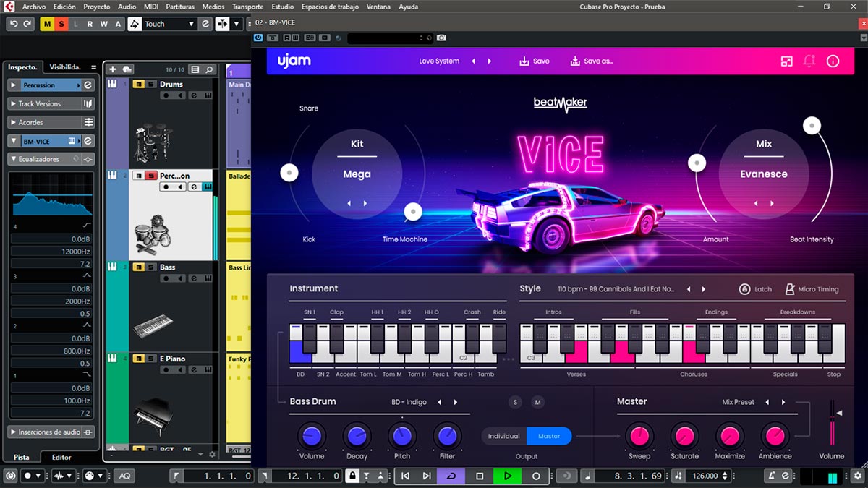
Task: Click the Inspector setup menu icon
Action: coord(93,67)
